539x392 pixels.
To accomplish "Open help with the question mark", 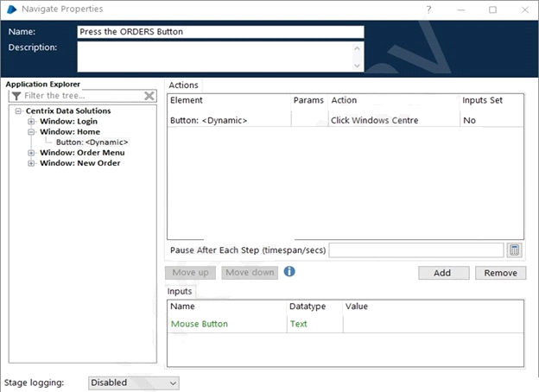I will (428, 9).
